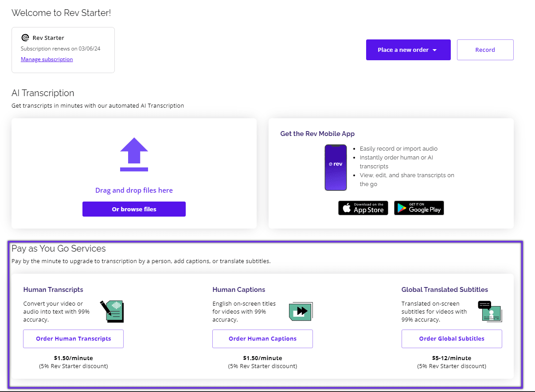This screenshot has width=535, height=392.
Task: Download the app from the App Store
Action: pyautogui.click(x=363, y=208)
